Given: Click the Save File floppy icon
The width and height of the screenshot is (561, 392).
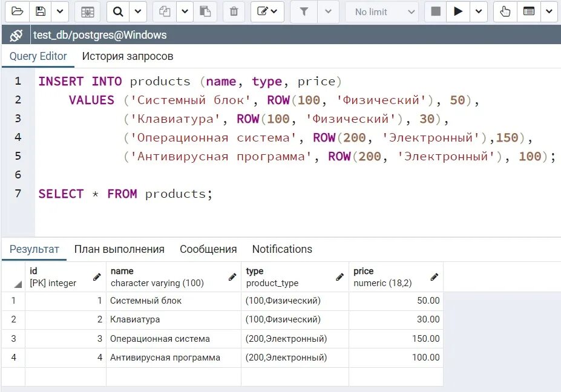Looking at the screenshot, I should pyautogui.click(x=40, y=11).
